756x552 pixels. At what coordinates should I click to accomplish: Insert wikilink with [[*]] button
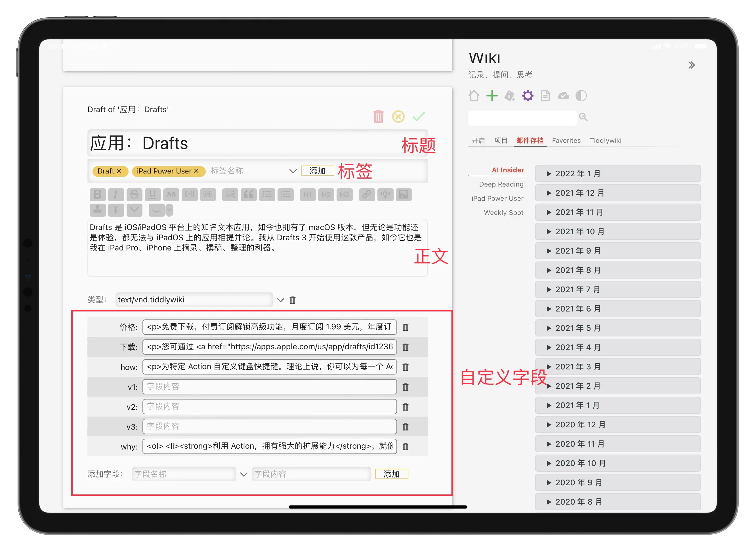pyautogui.click(x=189, y=194)
